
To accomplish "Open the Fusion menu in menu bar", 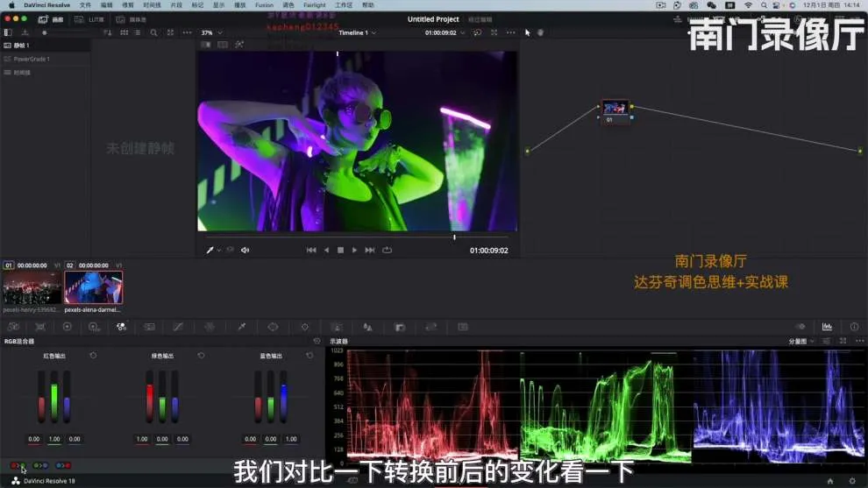I will coord(264,5).
